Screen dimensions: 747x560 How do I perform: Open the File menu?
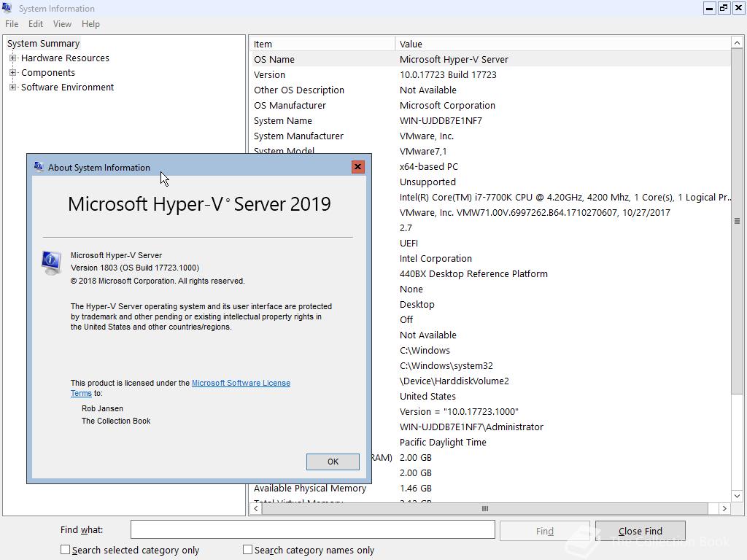point(12,24)
